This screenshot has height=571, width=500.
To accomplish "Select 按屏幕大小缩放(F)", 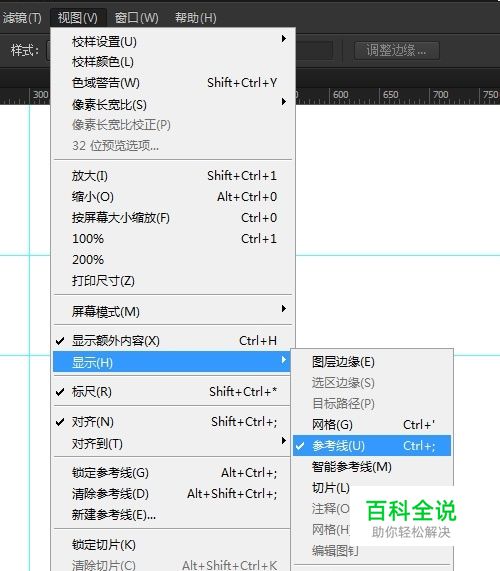I will (x=172, y=218).
